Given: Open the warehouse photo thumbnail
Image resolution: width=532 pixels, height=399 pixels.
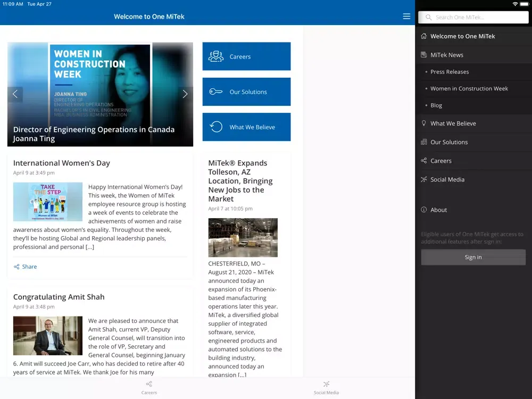Looking at the screenshot, I should coord(243,237).
